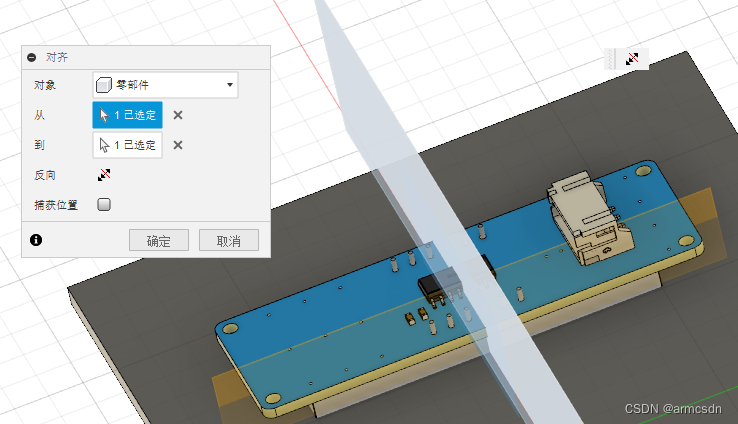The height and width of the screenshot is (424, 738).
Task: Clear the 从 selection with X
Action: (x=178, y=115)
